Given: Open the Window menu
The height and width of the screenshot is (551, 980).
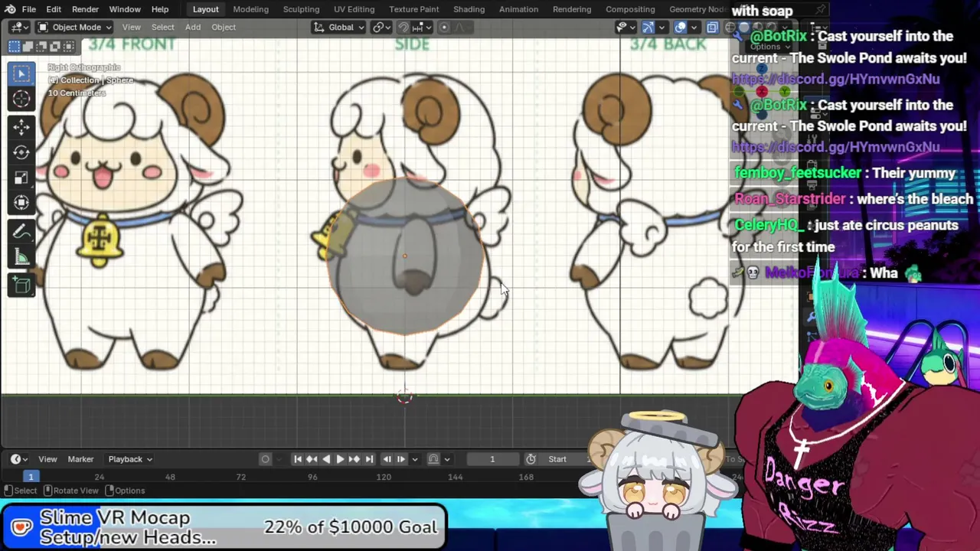Looking at the screenshot, I should tap(125, 9).
